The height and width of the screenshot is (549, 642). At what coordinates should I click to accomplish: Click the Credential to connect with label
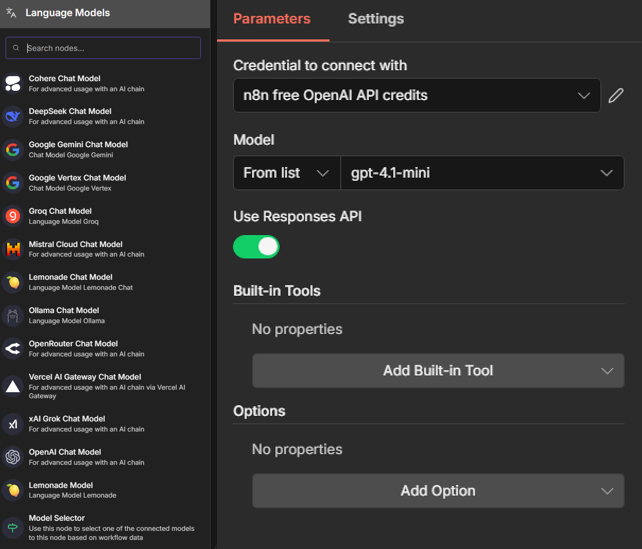coord(320,66)
